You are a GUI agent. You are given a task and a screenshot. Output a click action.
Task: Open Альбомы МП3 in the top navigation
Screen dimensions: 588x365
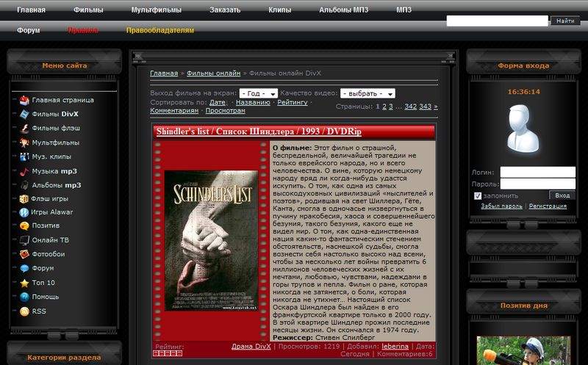pos(343,10)
